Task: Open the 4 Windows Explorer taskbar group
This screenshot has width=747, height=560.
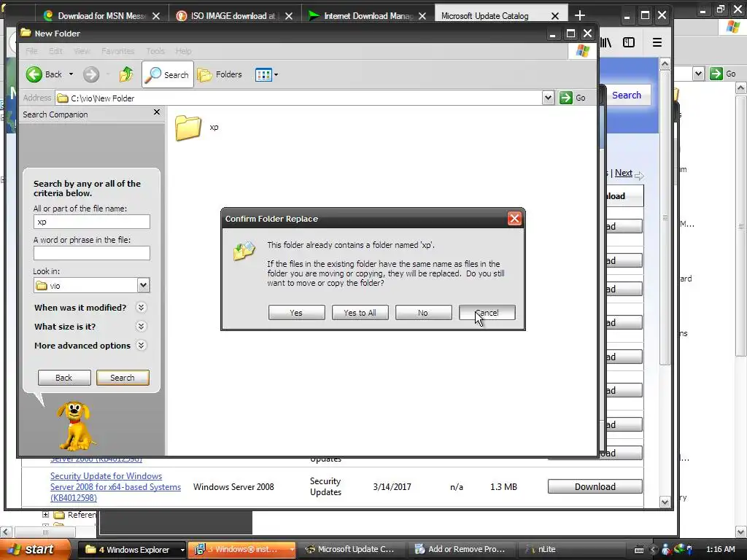Action: 131,549
